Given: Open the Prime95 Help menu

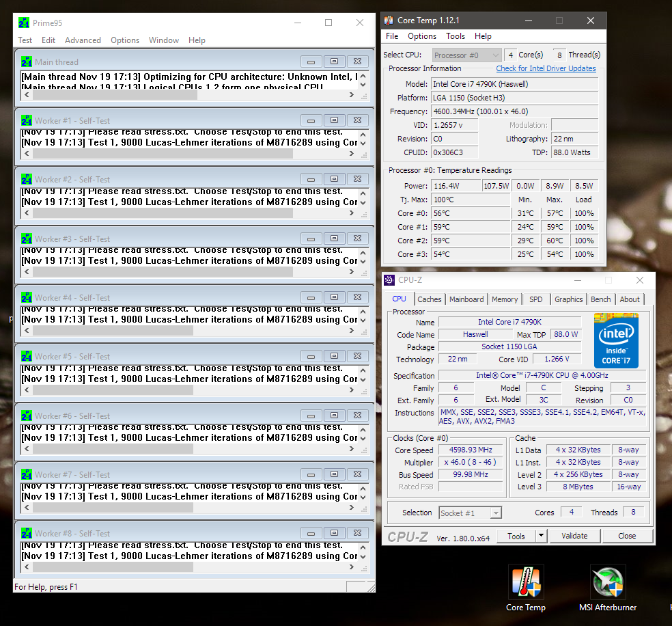Looking at the screenshot, I should [x=197, y=40].
